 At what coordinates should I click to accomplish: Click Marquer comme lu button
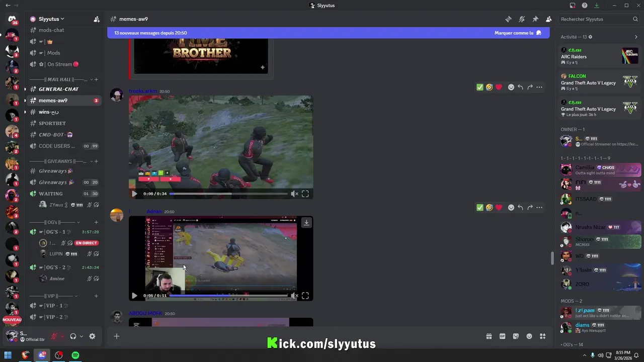(x=518, y=33)
